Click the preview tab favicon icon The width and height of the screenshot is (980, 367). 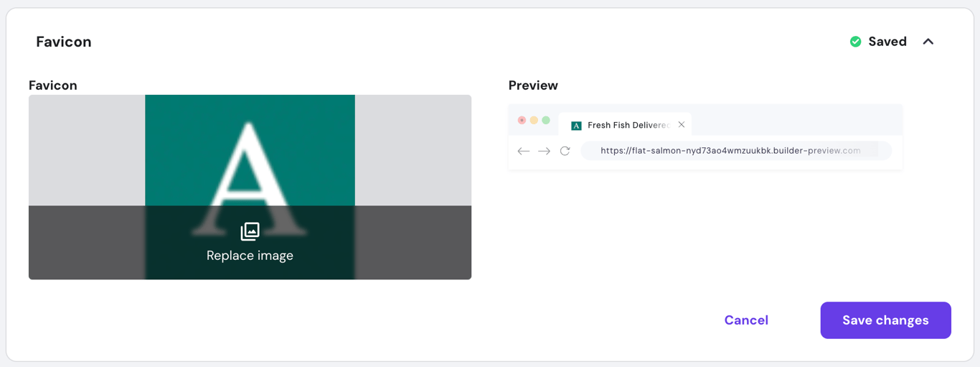(x=576, y=126)
